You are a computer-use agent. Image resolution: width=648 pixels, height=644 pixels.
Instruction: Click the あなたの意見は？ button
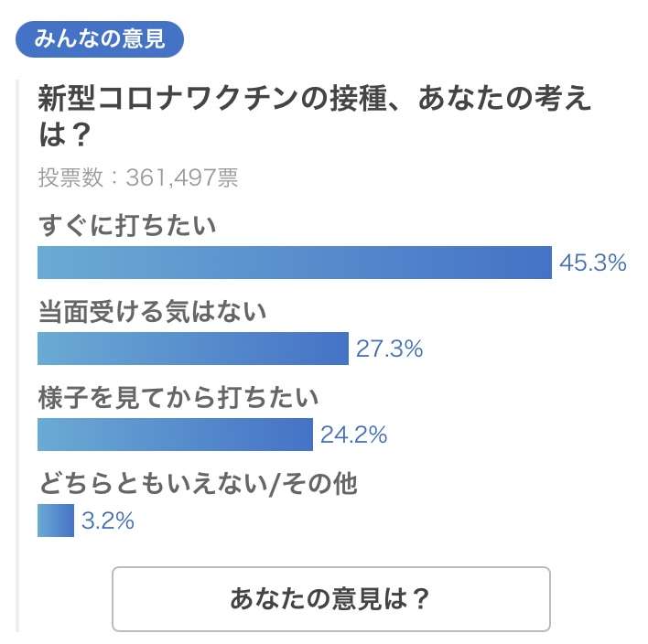[331, 598]
